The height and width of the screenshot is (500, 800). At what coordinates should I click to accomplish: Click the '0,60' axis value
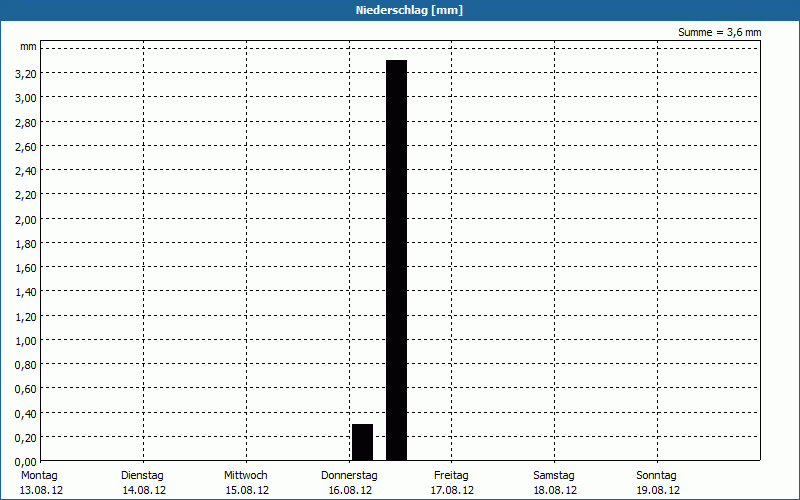coord(26,390)
